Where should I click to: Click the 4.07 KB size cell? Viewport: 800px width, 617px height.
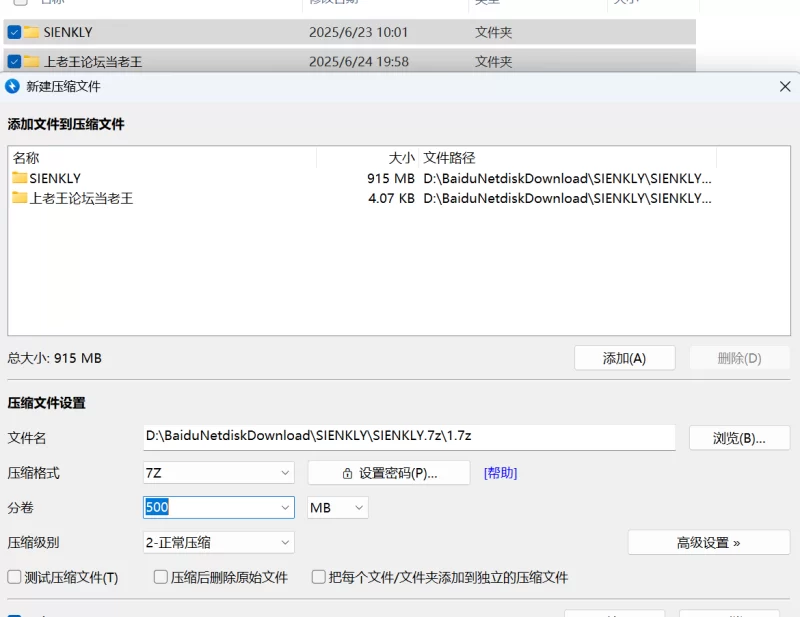click(391, 198)
